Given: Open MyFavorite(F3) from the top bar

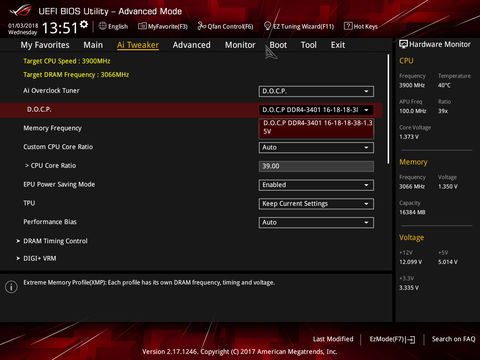Looking at the screenshot, I should (x=163, y=26).
